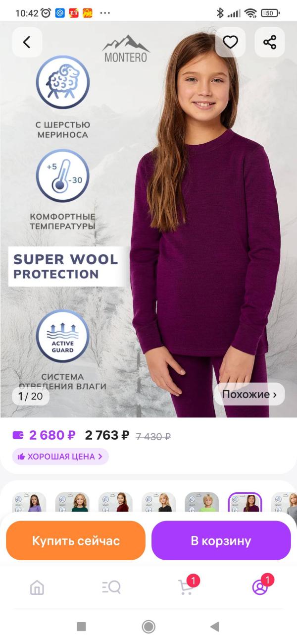
Task: Open the home tab icon
Action: (37, 587)
